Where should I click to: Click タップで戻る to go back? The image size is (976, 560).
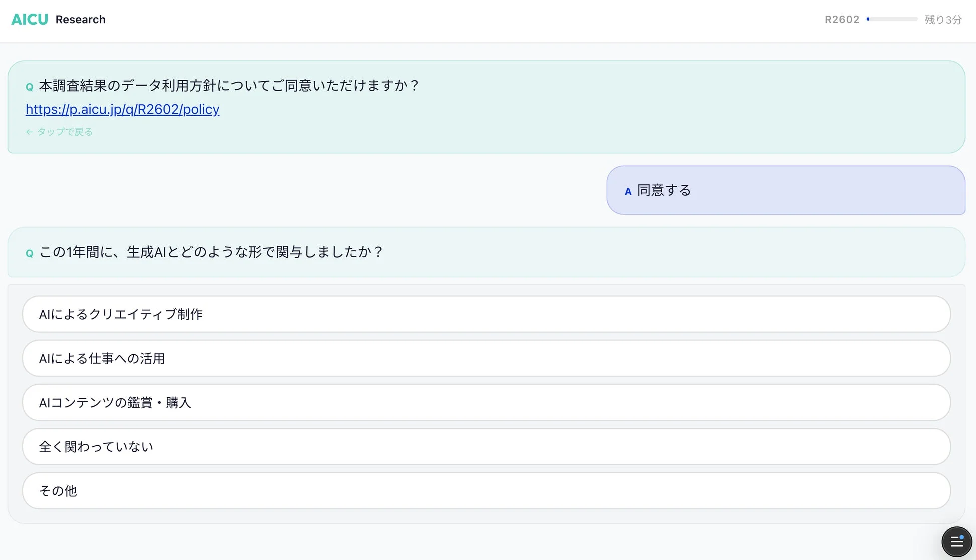click(64, 131)
